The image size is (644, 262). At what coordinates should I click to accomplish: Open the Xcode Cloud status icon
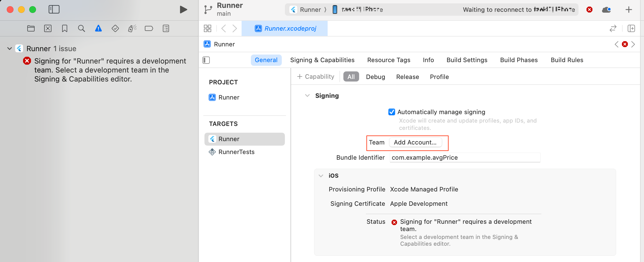point(606,10)
